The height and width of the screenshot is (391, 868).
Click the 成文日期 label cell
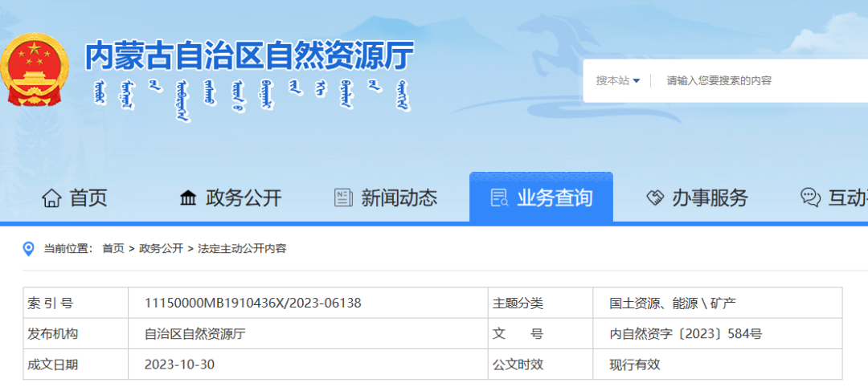click(x=76, y=365)
